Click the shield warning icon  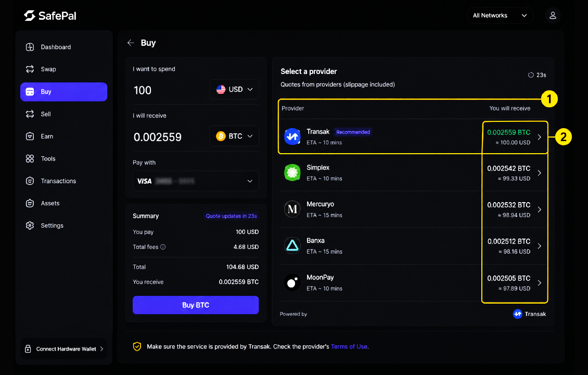pyautogui.click(x=137, y=346)
